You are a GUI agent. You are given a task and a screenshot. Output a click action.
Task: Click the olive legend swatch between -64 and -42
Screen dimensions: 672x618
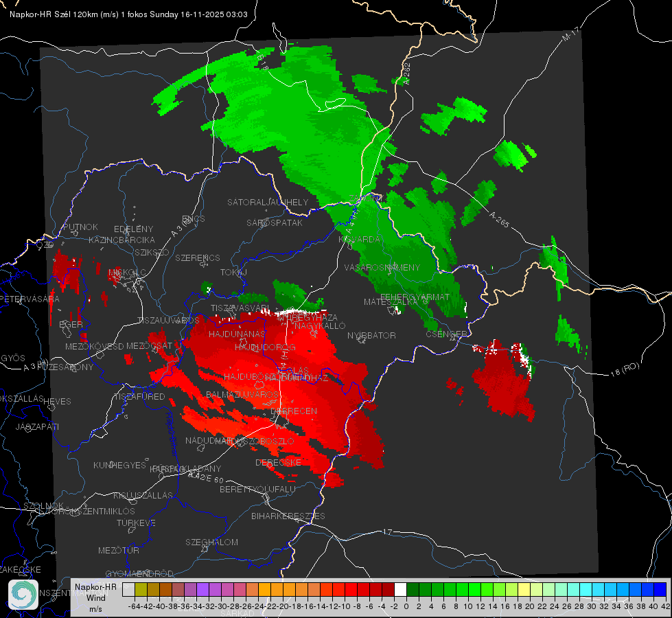coord(141,590)
